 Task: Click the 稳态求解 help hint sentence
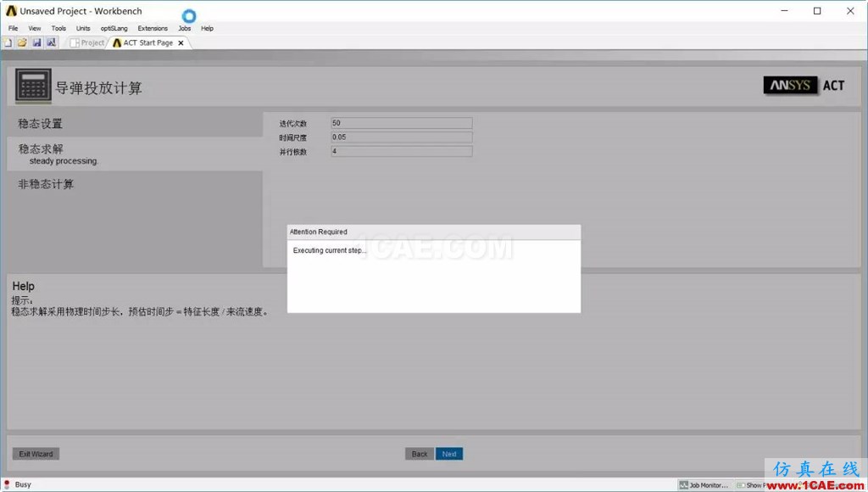click(x=141, y=312)
